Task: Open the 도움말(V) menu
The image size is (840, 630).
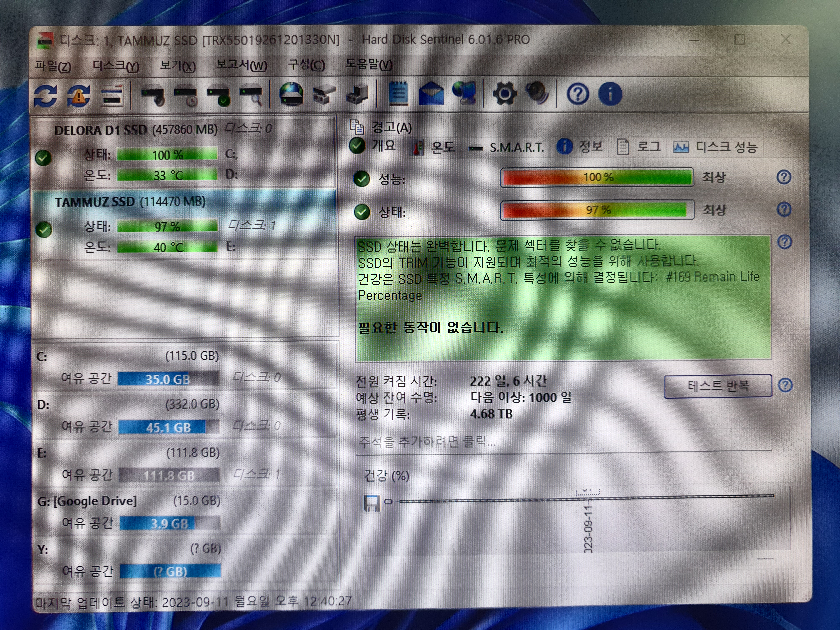Action: click(369, 65)
